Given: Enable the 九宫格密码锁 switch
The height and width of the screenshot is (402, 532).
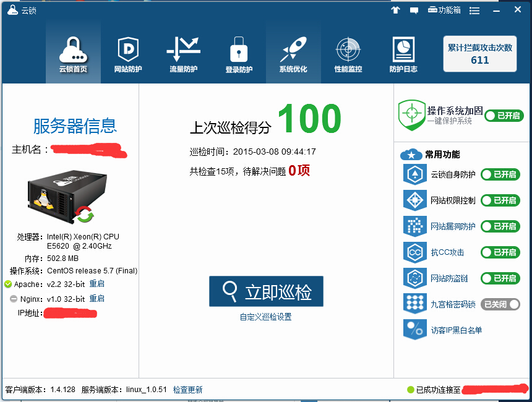Looking at the screenshot, I should coord(500,304).
